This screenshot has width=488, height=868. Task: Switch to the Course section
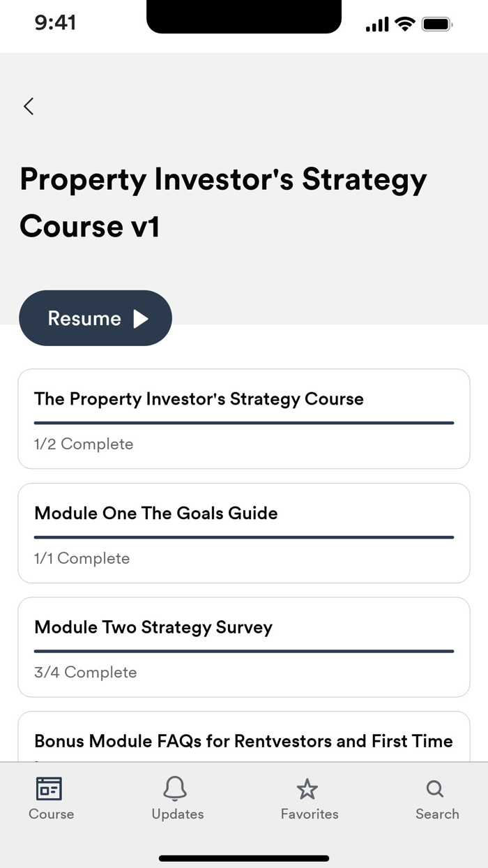50,799
